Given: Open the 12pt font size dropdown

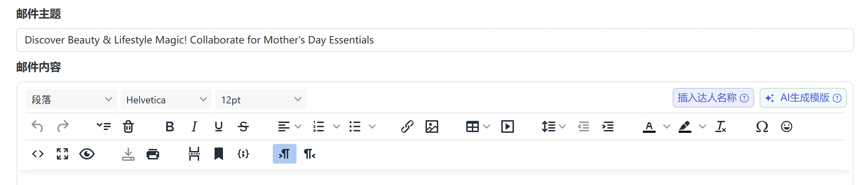Looking at the screenshot, I should (261, 100).
